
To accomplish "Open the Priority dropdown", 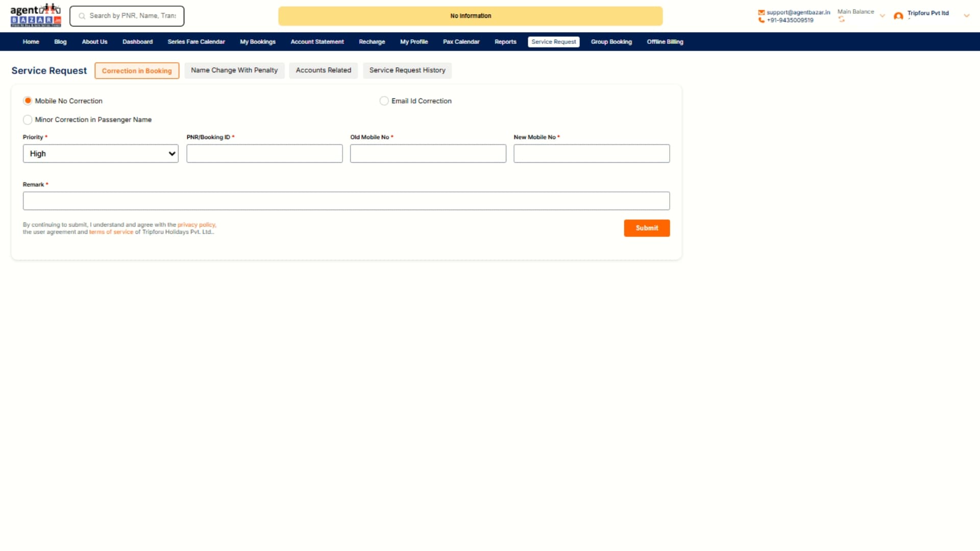I will [x=101, y=154].
